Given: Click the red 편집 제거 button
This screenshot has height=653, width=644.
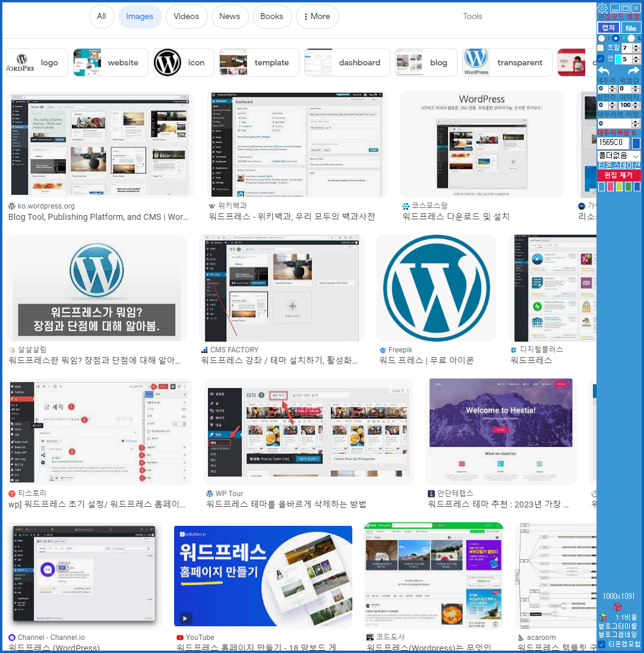Looking at the screenshot, I should coord(618,175).
